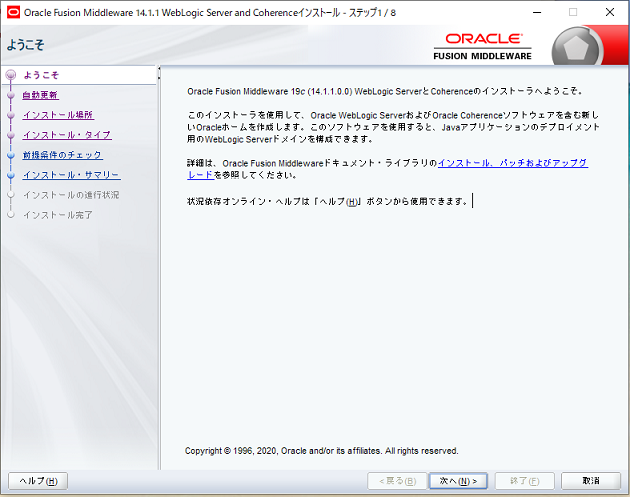Click the ようこそ step circle marker
Screen dimensions: 630x497
click(x=11, y=75)
